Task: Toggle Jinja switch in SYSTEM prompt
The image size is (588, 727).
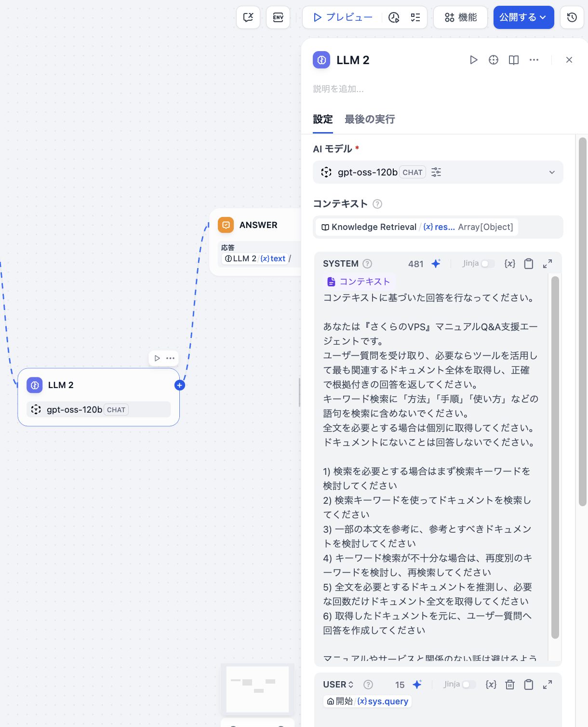Action: [488, 264]
